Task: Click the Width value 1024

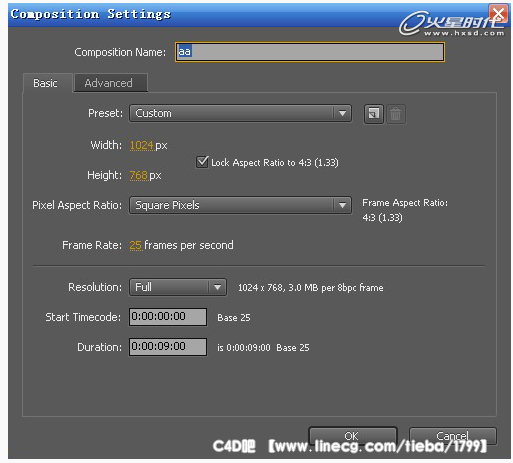Action: click(x=141, y=145)
